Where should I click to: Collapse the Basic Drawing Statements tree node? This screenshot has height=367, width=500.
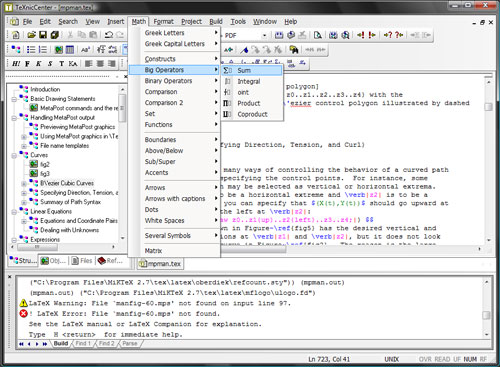pyautogui.click(x=14, y=99)
